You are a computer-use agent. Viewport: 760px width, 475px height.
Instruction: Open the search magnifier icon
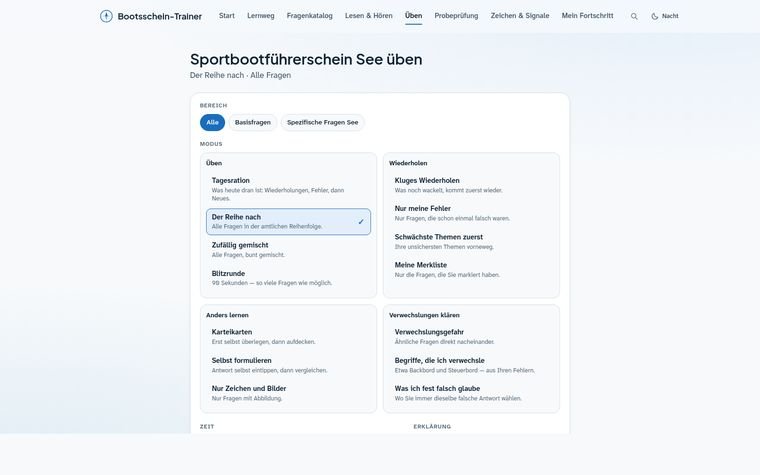click(x=634, y=16)
